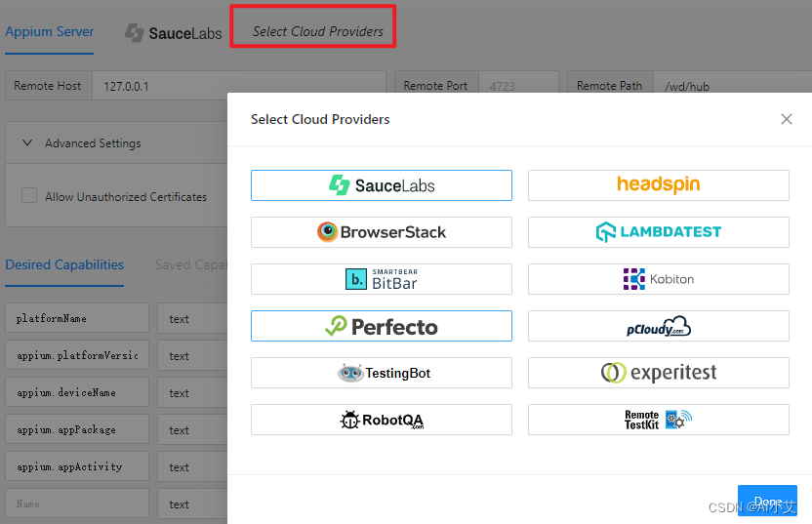The image size is (812, 524).
Task: Pick the SmartBear BitBar provider
Action: pos(382,279)
